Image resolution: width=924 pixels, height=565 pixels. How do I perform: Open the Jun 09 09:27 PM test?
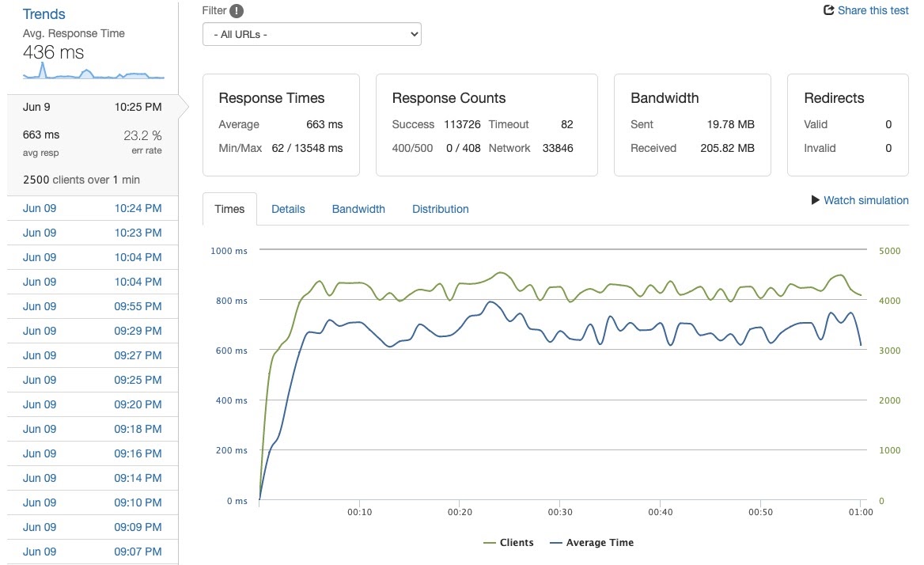(92, 355)
